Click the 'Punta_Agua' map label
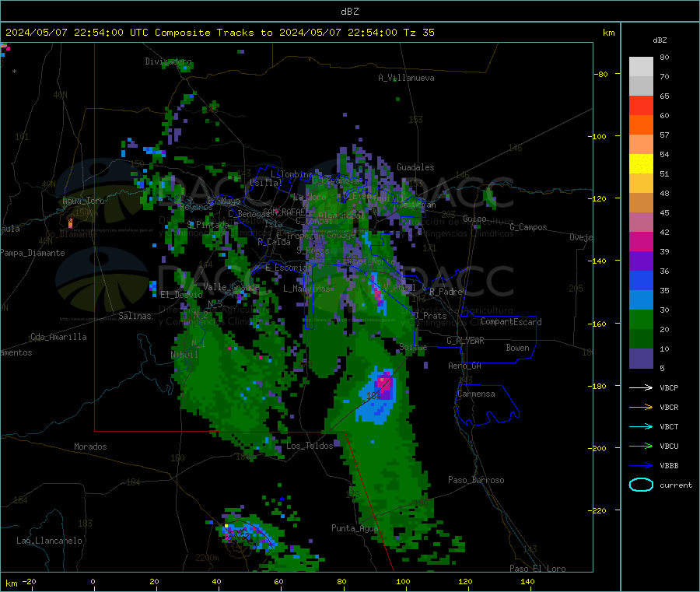This screenshot has width=700, height=592. (355, 529)
